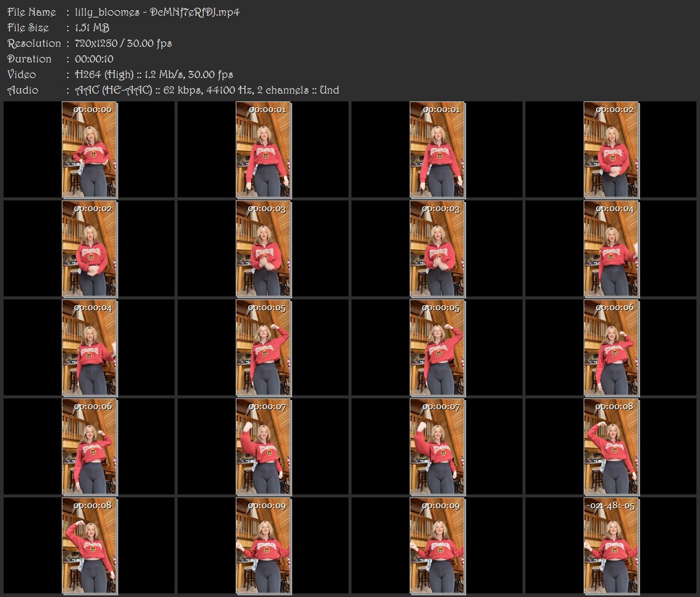Pick the left thumbnail stamped 00:00:05
700x597 pixels.
click(263, 348)
